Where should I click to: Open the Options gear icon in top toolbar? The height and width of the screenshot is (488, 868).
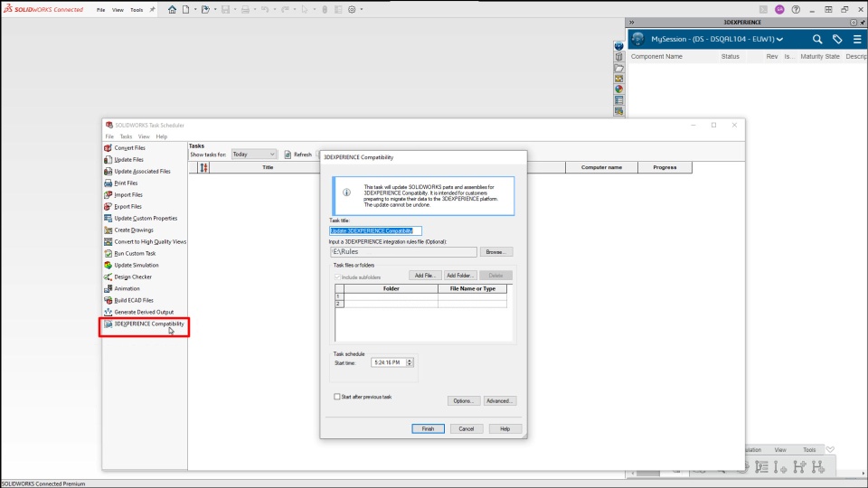click(352, 9)
